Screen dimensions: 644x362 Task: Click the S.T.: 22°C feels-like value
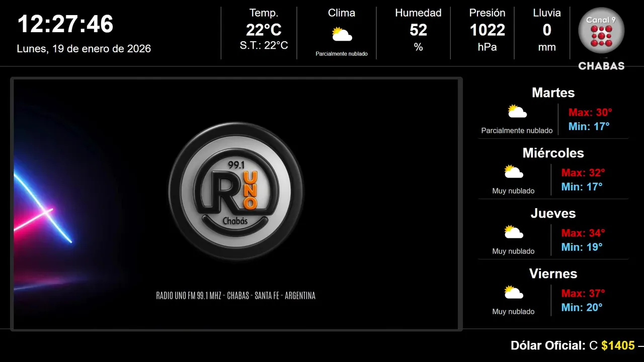pos(264,45)
